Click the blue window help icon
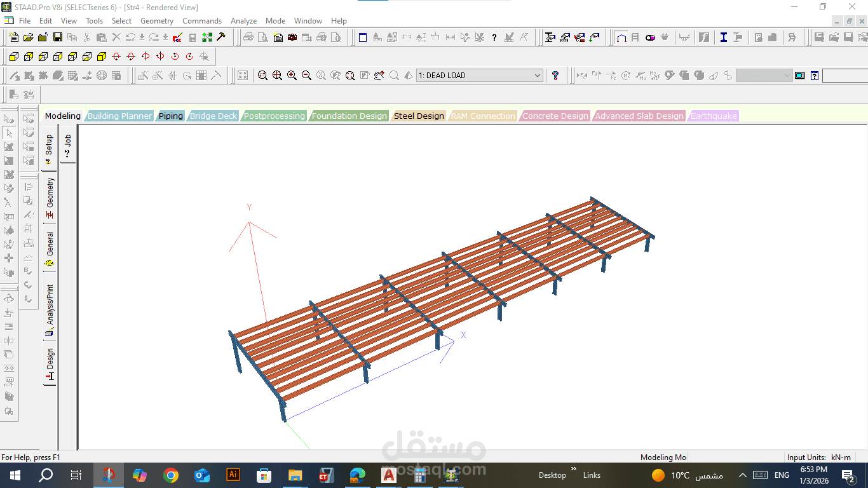Image resolution: width=868 pixels, height=488 pixels. point(815,76)
